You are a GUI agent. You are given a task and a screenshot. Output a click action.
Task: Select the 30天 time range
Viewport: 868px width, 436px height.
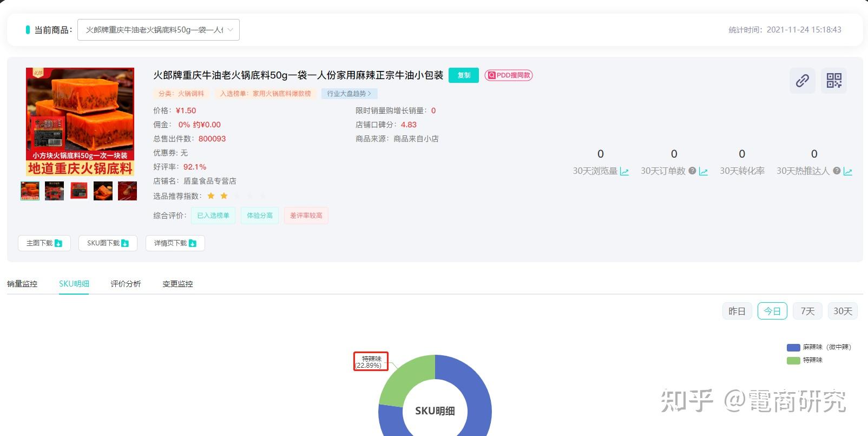[x=843, y=311]
